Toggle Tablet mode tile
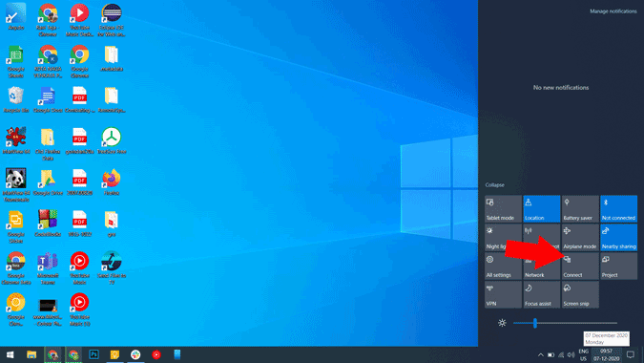Viewport: 644px width, 363px height. [503, 209]
